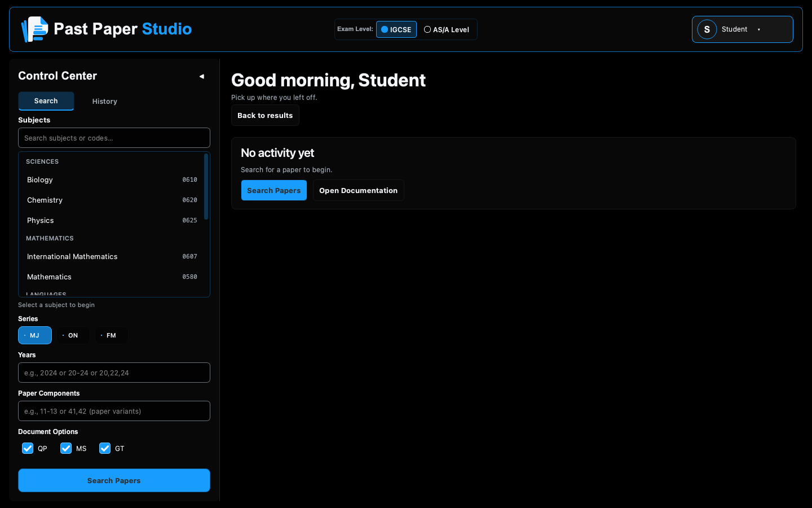
Task: Collapse the Control Center panel arrow
Action: pyautogui.click(x=201, y=76)
